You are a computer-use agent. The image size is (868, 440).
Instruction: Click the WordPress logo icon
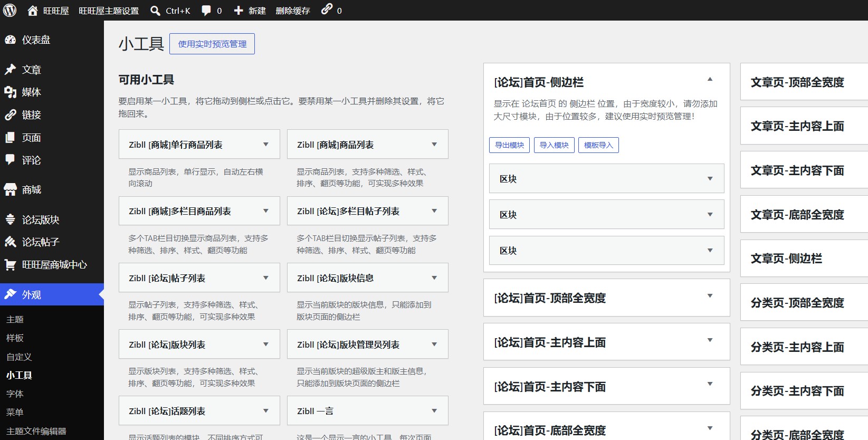click(10, 10)
